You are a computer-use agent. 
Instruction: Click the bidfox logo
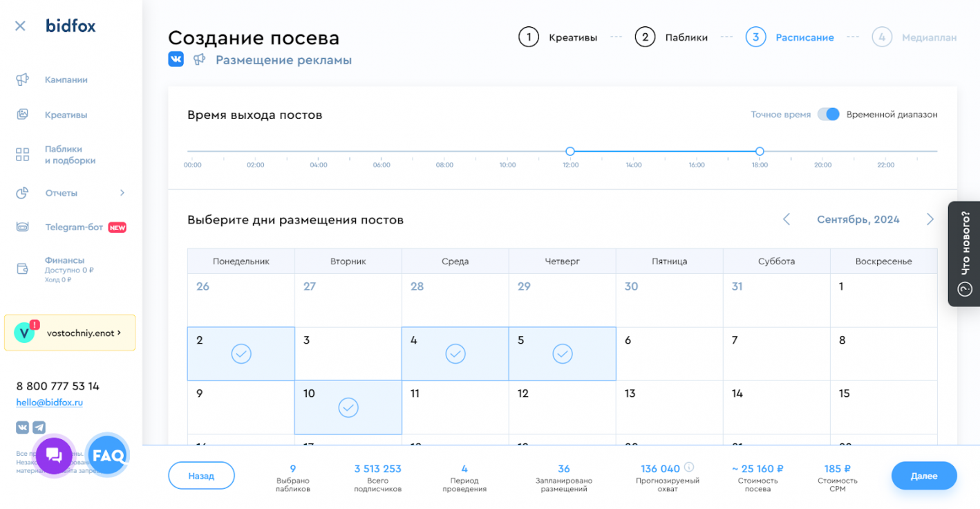[x=70, y=26]
